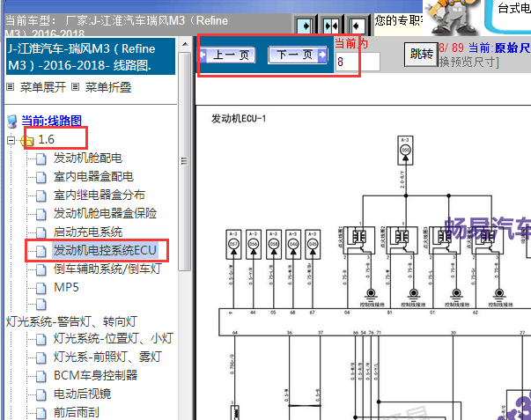
Task: Open 发动机舱配电 diagram
Action: tap(88, 158)
